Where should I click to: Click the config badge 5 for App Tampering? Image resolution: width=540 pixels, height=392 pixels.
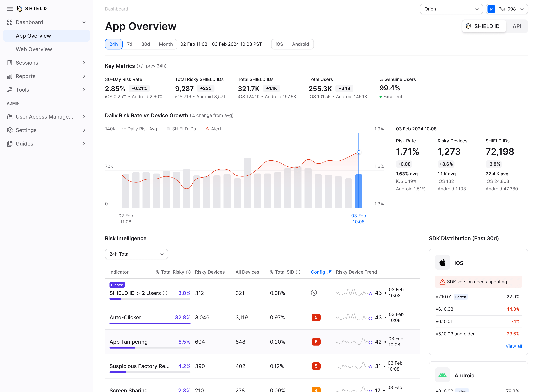point(316,342)
